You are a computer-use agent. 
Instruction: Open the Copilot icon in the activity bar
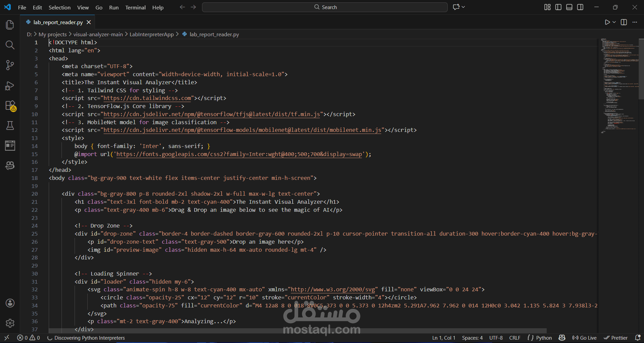point(10,165)
